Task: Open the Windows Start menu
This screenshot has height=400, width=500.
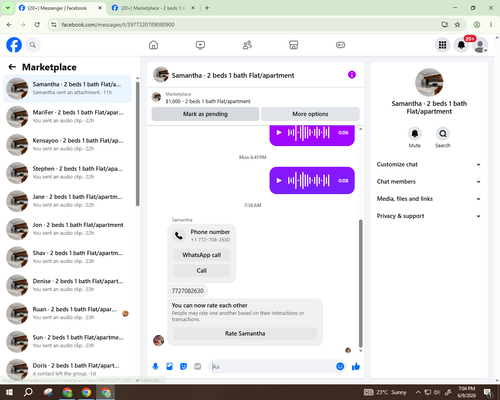Action: 9,392
